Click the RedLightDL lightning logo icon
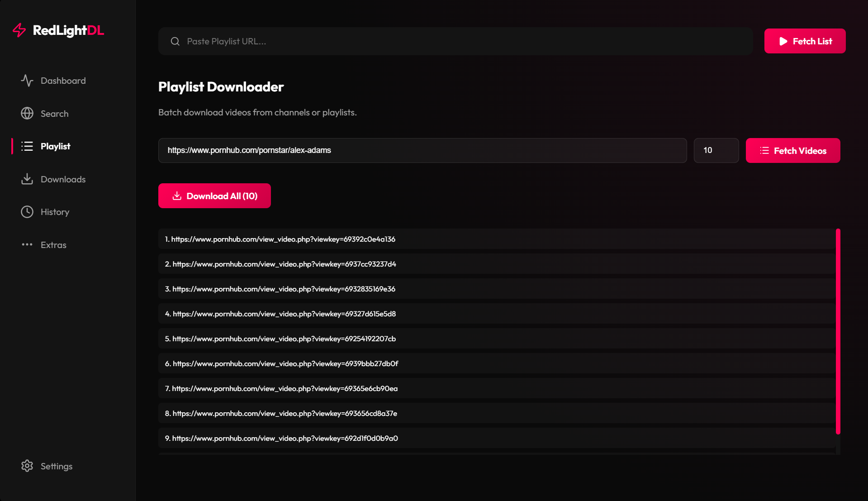 click(19, 30)
